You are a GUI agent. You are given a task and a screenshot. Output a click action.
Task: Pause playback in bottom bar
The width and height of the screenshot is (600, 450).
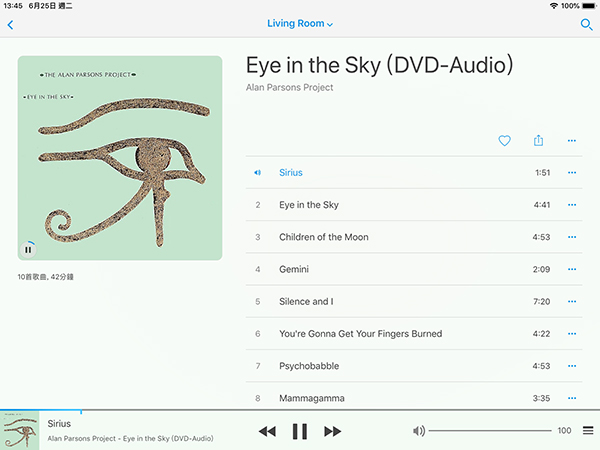point(300,431)
